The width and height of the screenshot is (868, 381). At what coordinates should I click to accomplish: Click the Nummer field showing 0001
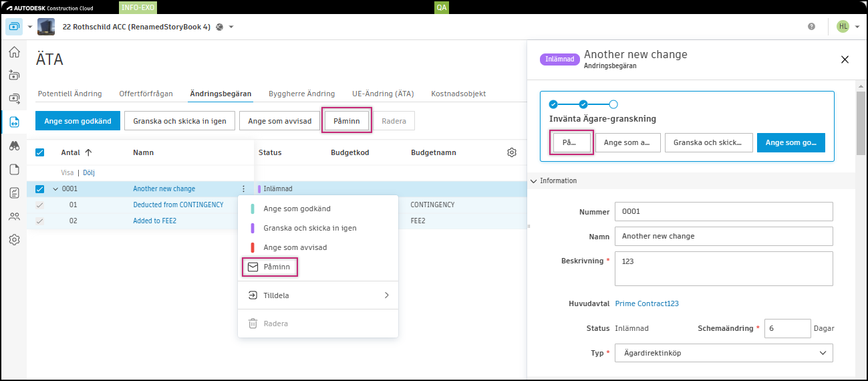tap(724, 211)
